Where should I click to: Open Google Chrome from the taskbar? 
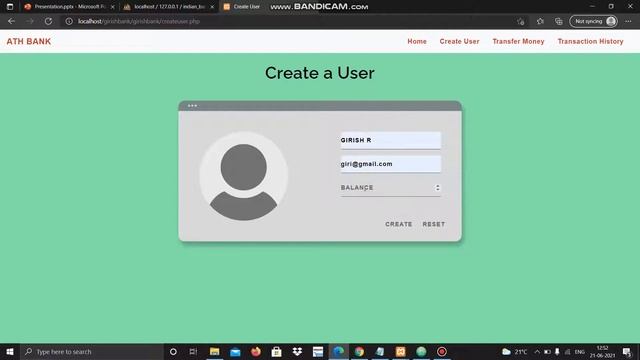[359, 351]
